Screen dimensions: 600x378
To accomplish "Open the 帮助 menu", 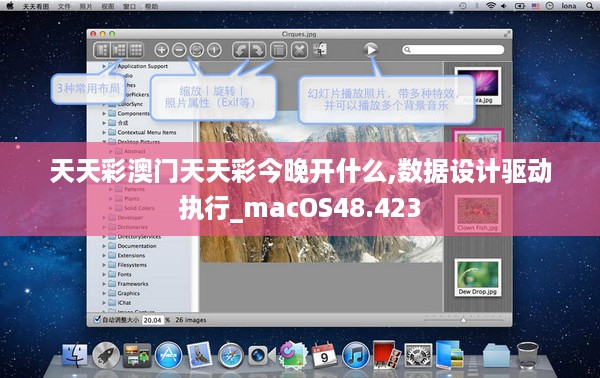I will [x=151, y=6].
